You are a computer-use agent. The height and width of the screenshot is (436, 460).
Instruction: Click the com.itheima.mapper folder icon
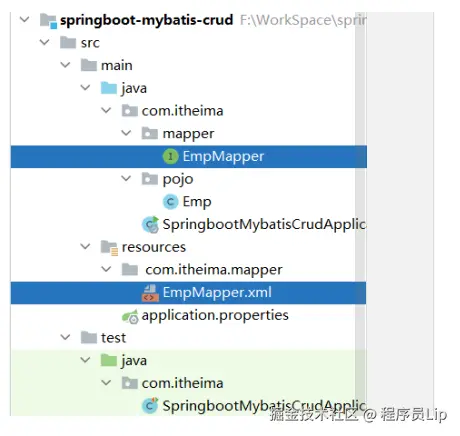pyautogui.click(x=130, y=270)
